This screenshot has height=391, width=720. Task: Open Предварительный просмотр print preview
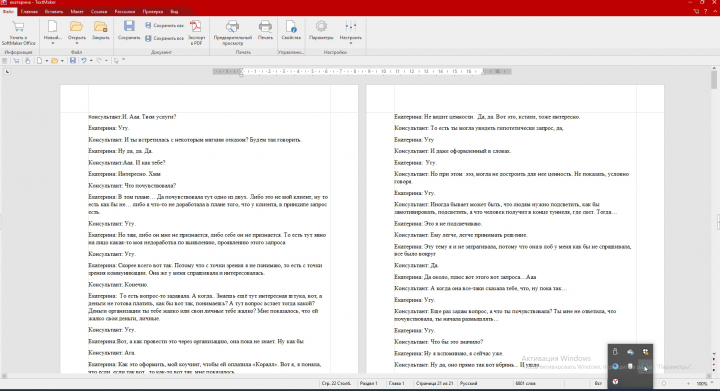point(233,32)
